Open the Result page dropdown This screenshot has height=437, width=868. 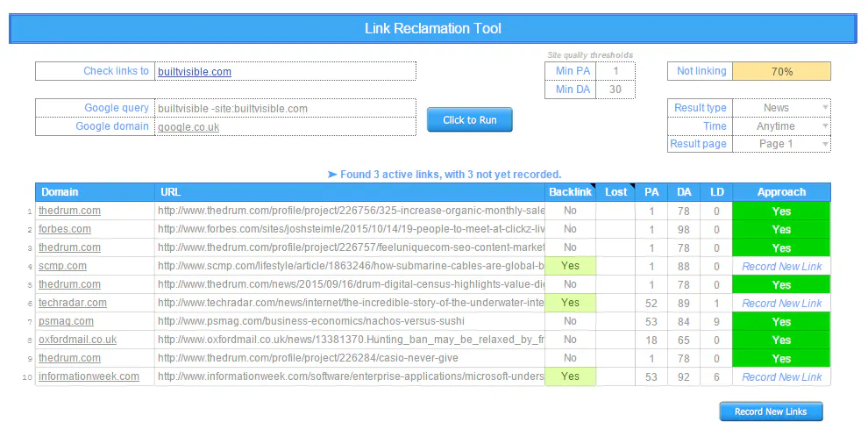(x=782, y=143)
